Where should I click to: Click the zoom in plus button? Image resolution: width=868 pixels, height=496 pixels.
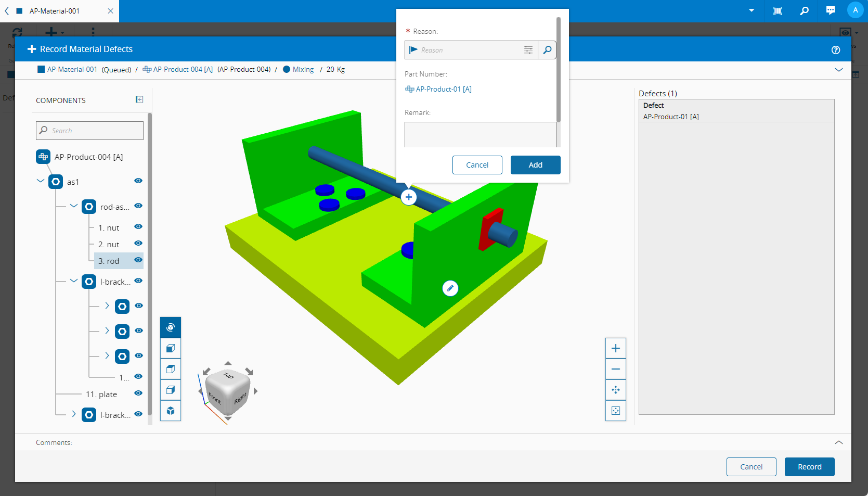pyautogui.click(x=616, y=348)
